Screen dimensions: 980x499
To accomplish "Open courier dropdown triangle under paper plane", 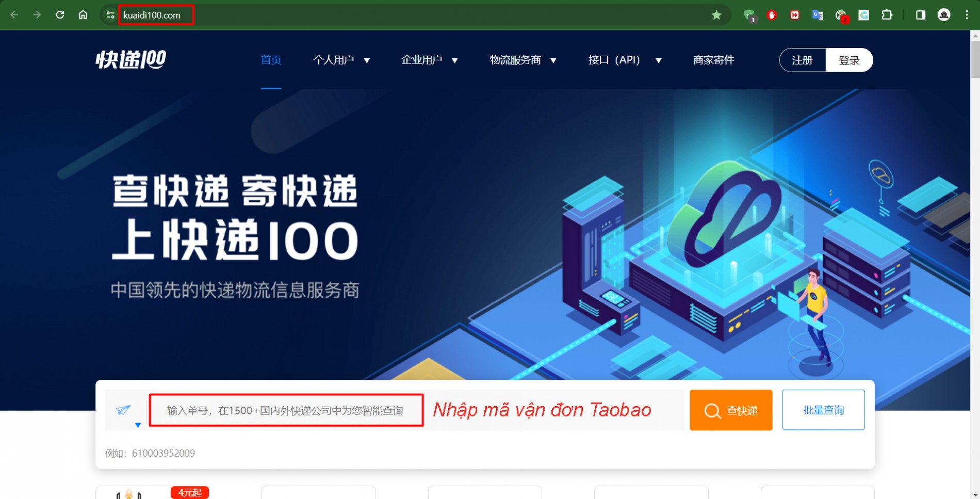I will [138, 425].
